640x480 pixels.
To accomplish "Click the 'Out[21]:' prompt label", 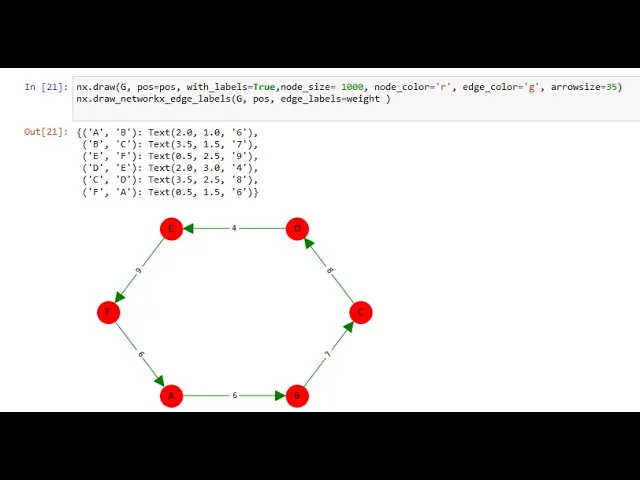I will [x=46, y=132].
